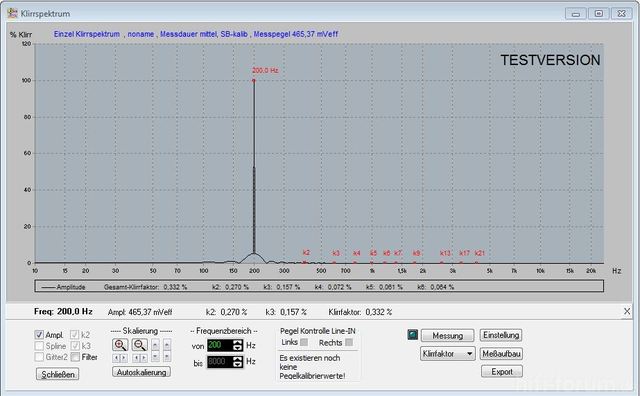This screenshot has height=396, width=640.
Task: Click the left arrow below the zoom-in magnifier
Action: (116, 358)
